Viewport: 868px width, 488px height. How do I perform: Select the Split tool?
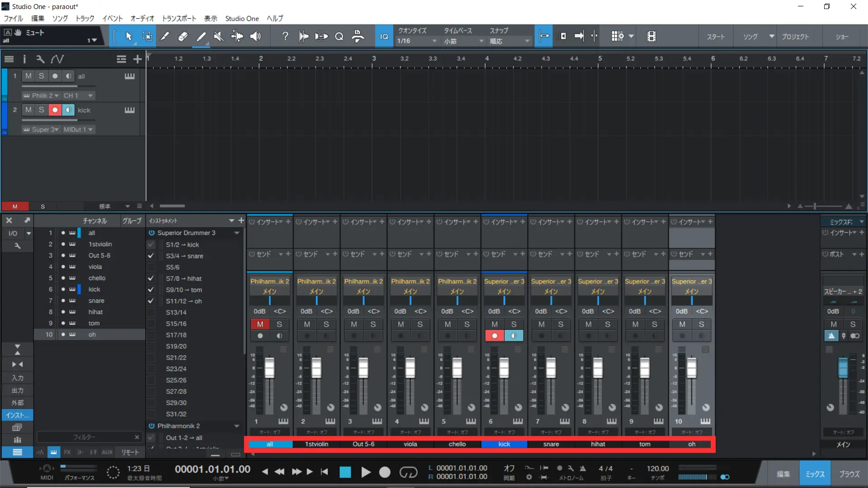click(x=165, y=37)
